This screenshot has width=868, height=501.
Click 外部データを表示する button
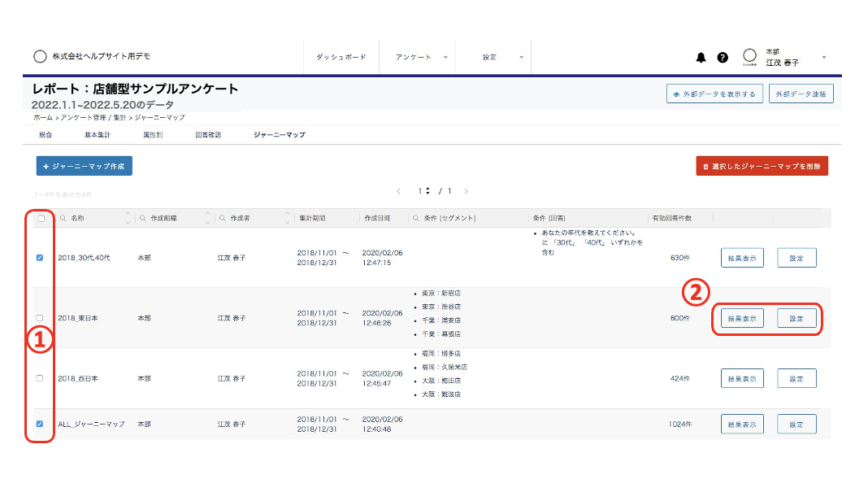(x=714, y=94)
